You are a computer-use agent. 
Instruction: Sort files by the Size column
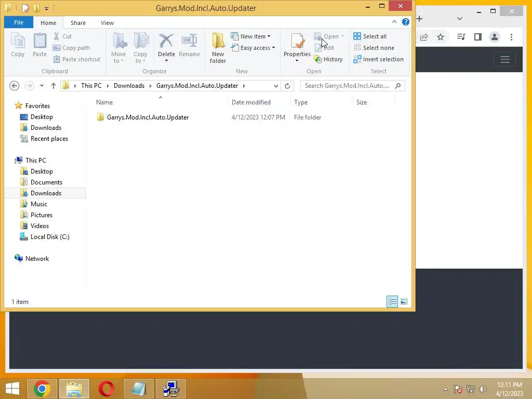(362, 102)
